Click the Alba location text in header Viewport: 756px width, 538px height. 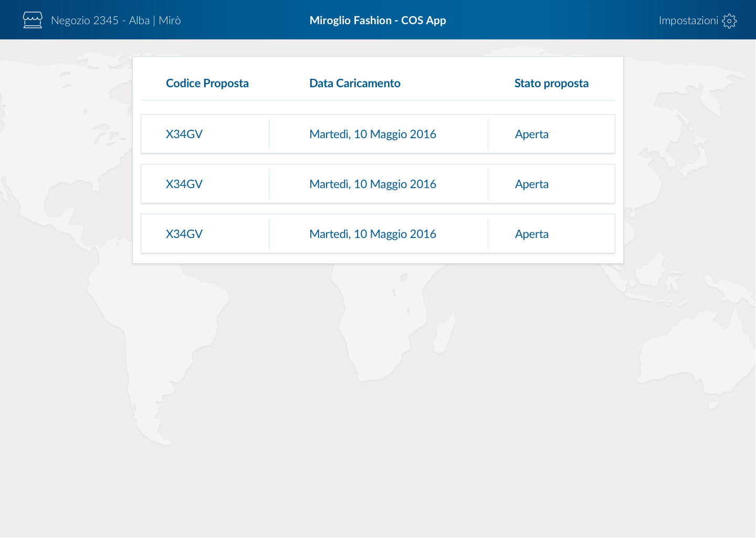(139, 20)
